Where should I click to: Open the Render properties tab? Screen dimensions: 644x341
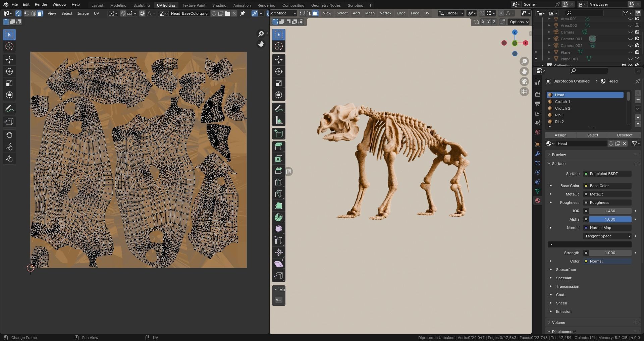point(538,95)
